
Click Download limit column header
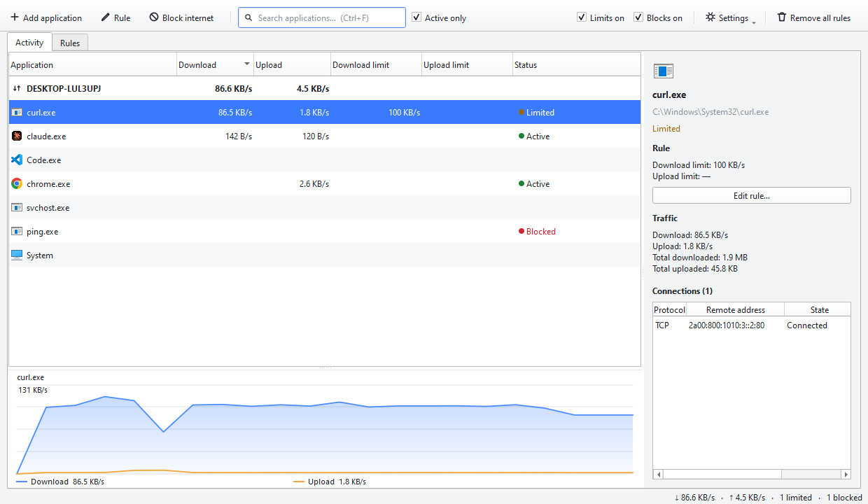click(x=377, y=65)
